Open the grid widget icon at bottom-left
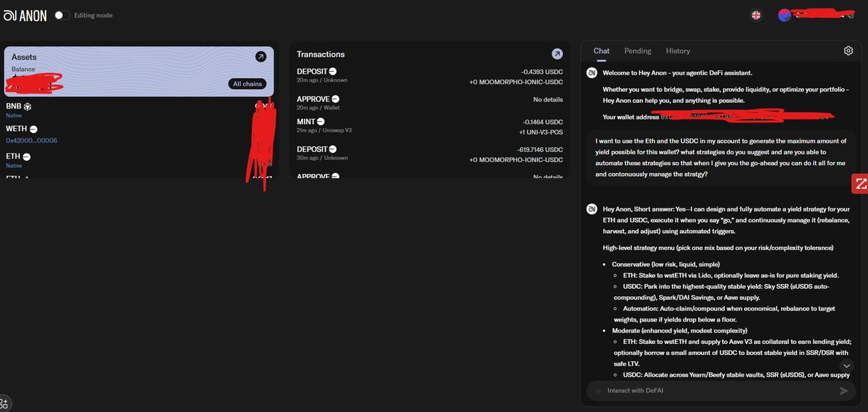This screenshot has width=868, height=412. 4,404
